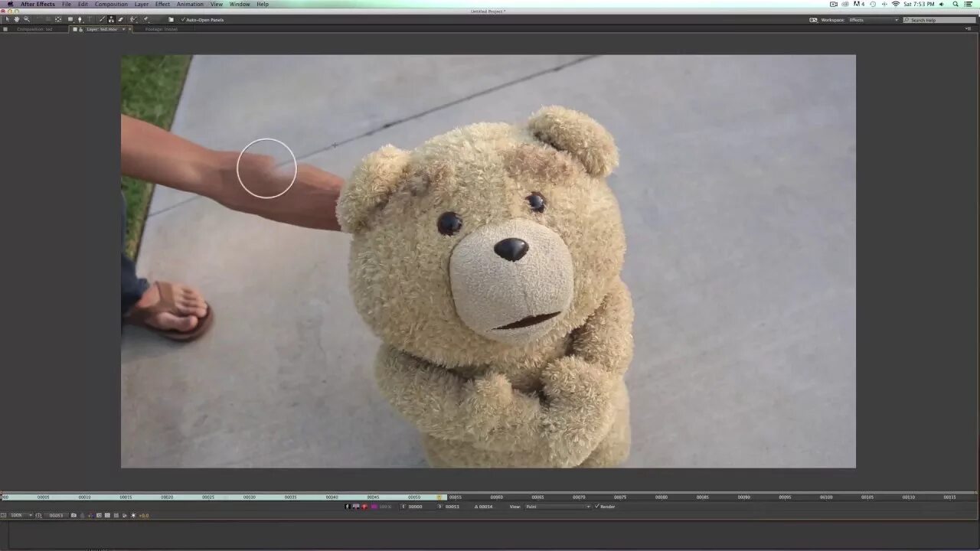This screenshot has width=980, height=551.
Task: Click the current time indicator marker in ruler
Action: pyautogui.click(x=439, y=497)
